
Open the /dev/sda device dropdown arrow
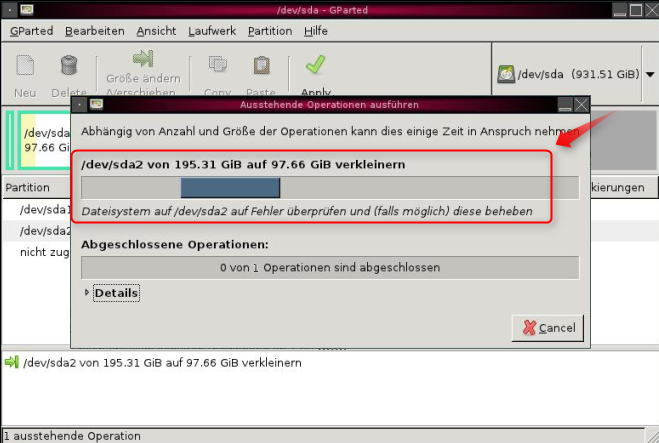(650, 74)
